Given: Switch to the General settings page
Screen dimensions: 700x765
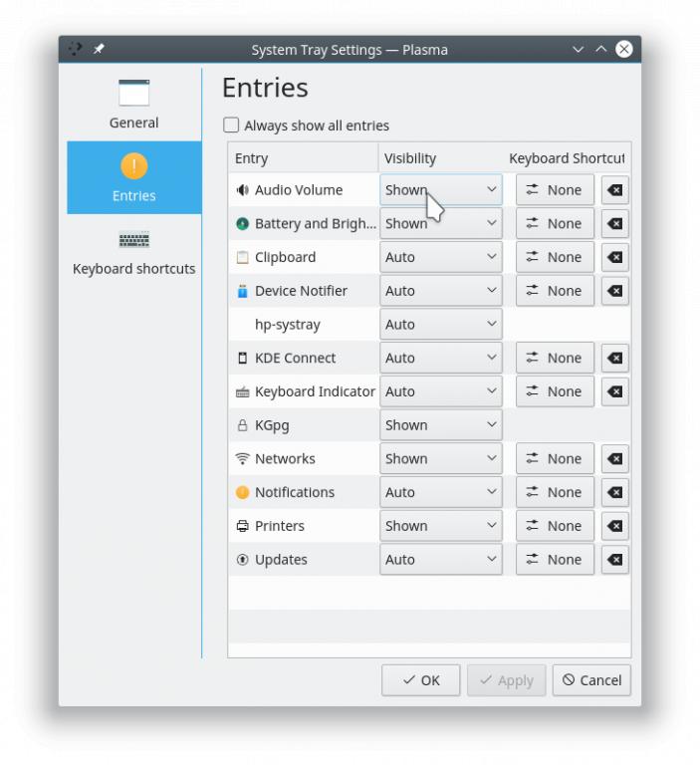Looking at the screenshot, I should point(133,104).
